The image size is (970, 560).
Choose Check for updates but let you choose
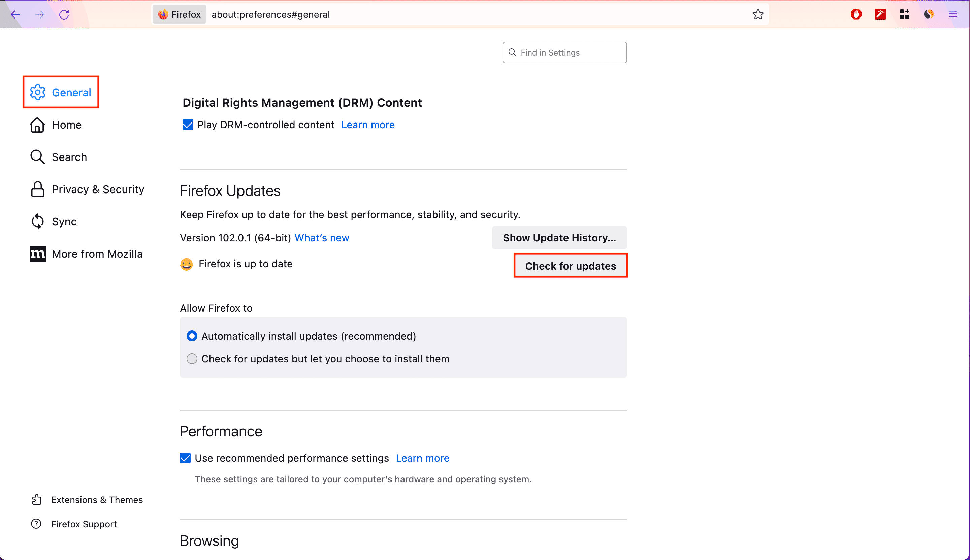point(192,359)
